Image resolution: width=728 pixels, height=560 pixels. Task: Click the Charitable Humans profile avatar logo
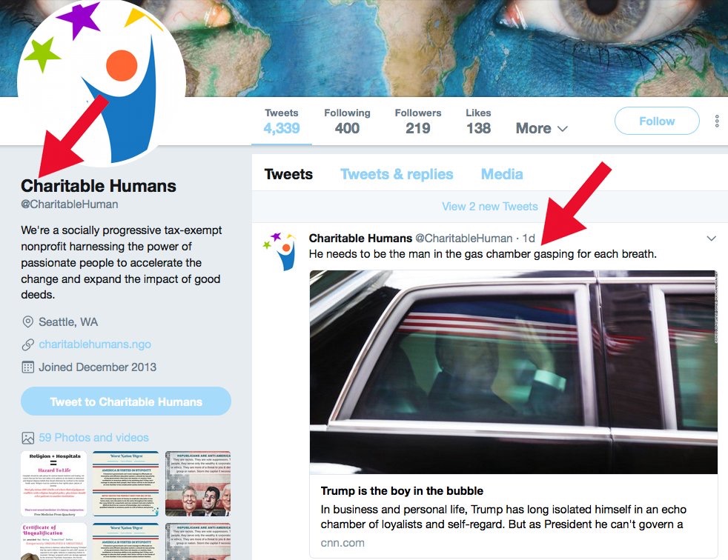(x=102, y=82)
